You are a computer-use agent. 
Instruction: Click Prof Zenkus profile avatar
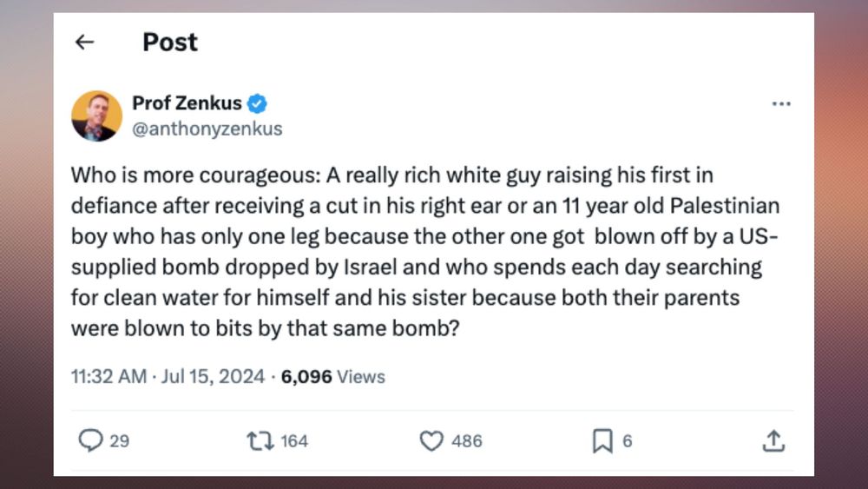tap(96, 116)
